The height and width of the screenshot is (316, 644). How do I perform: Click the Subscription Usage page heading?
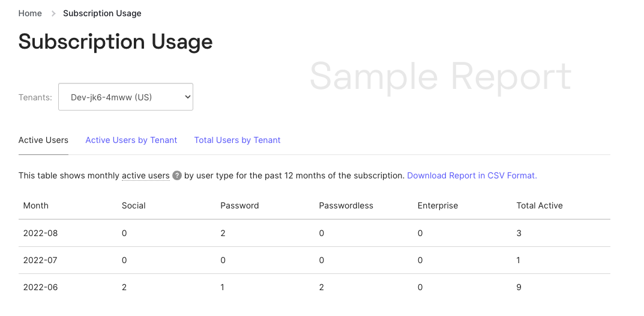115,42
